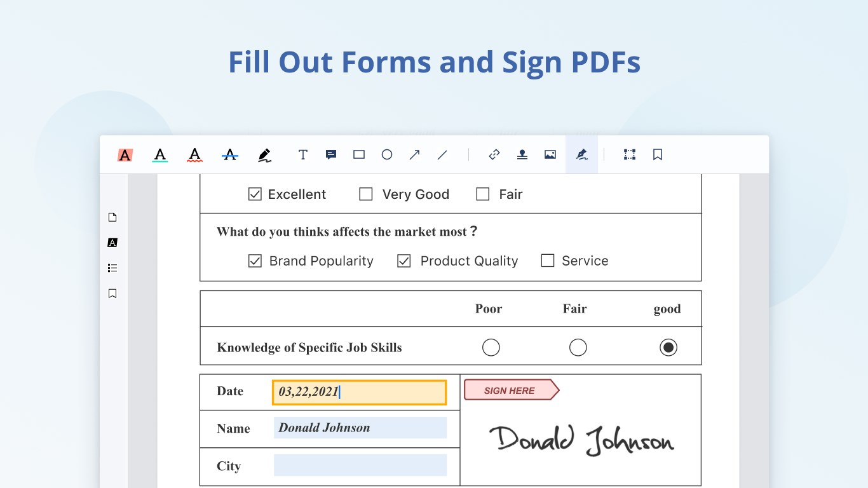This screenshot has width=868, height=488.
Task: Click the SIGN HERE stamp
Action: [x=512, y=390]
